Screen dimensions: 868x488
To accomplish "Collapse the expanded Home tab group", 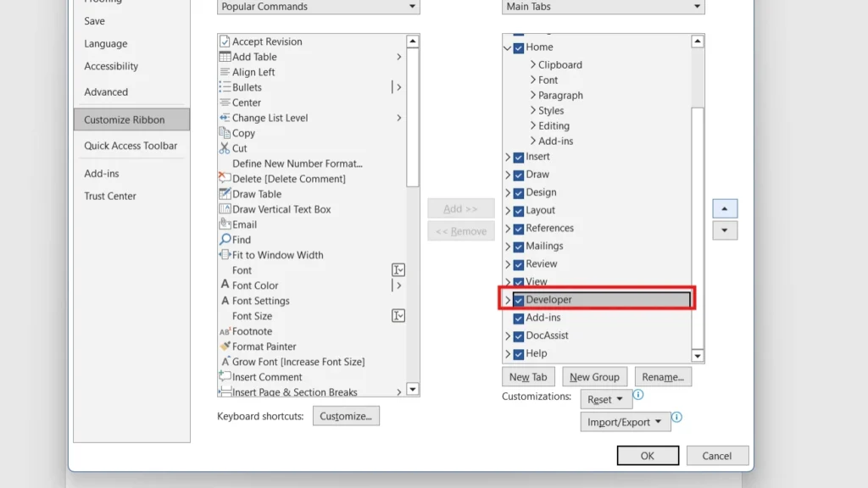I will 508,47.
